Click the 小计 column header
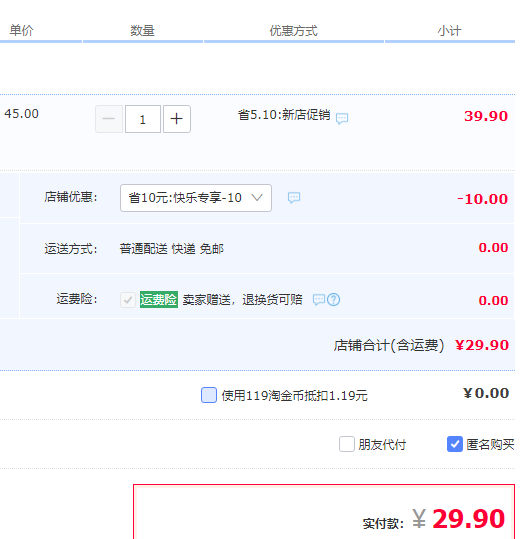The width and height of the screenshot is (526, 539). [x=449, y=31]
